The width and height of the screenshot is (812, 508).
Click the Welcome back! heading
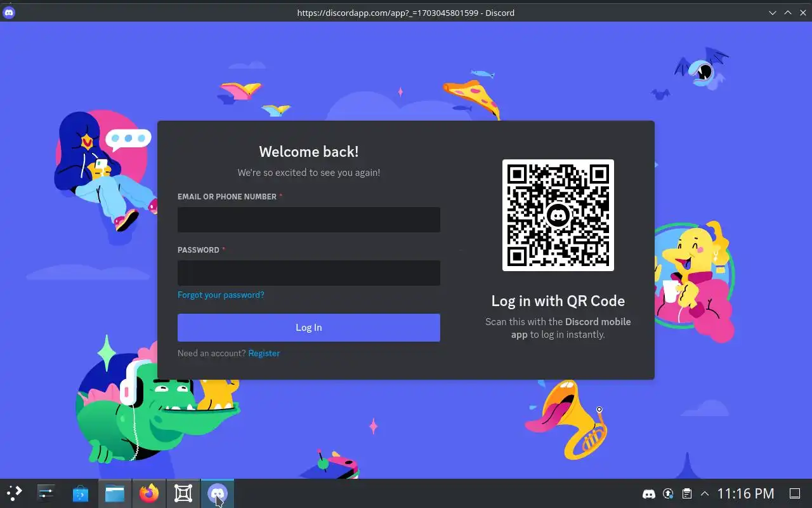point(309,152)
